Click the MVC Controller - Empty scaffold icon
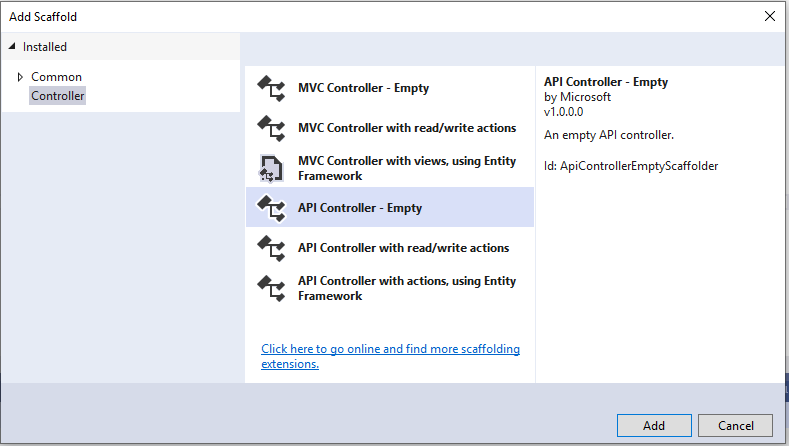 pyautogui.click(x=271, y=88)
